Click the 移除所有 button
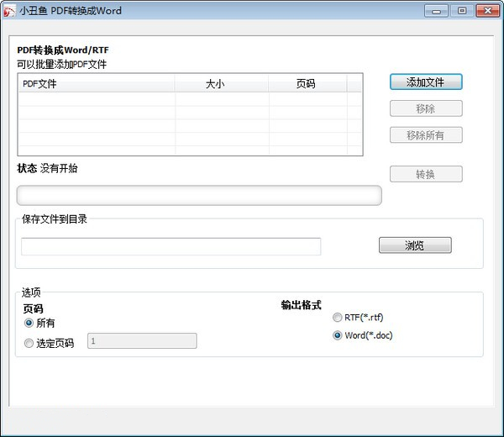 426,135
